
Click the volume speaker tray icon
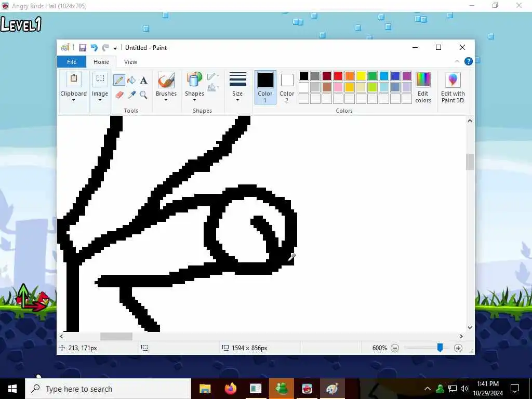coord(464,389)
